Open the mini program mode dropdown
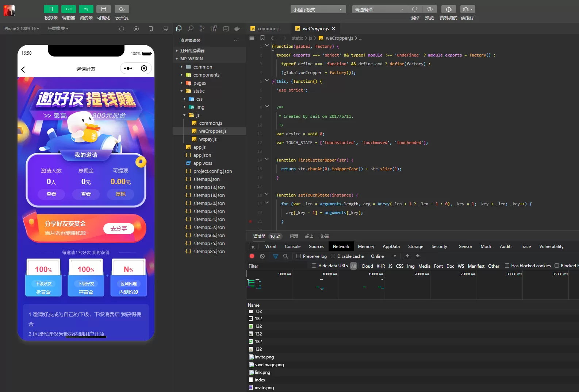Screen dimensions: 579x392 tap(318, 9)
